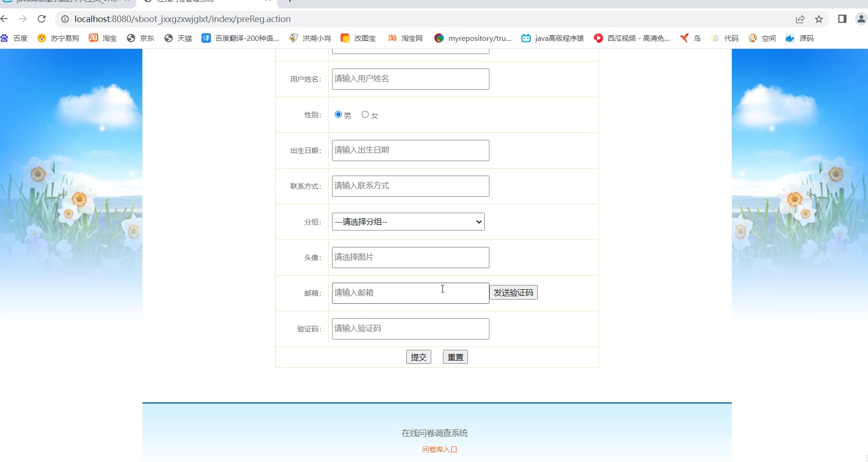Click the 联系方式: field label
868x462 pixels.
(x=306, y=186)
